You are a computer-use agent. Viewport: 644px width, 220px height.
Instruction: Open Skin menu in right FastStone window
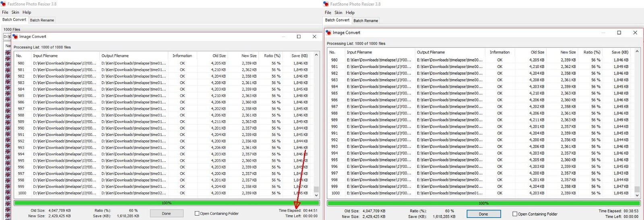(x=339, y=12)
